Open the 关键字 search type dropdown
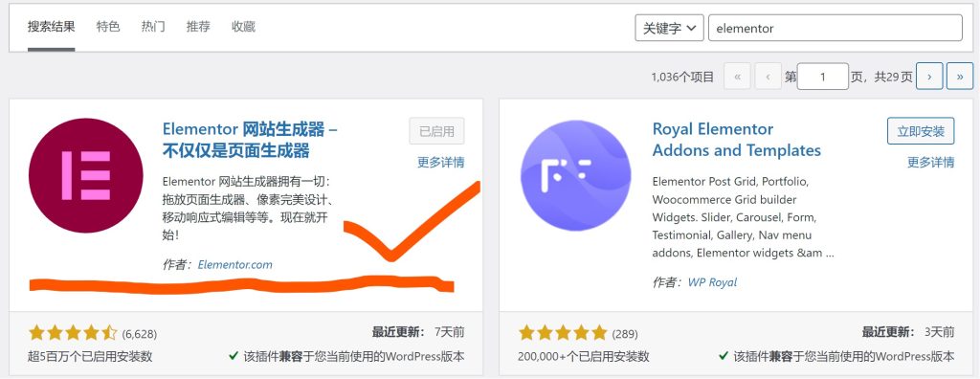980x379 pixels. [669, 28]
